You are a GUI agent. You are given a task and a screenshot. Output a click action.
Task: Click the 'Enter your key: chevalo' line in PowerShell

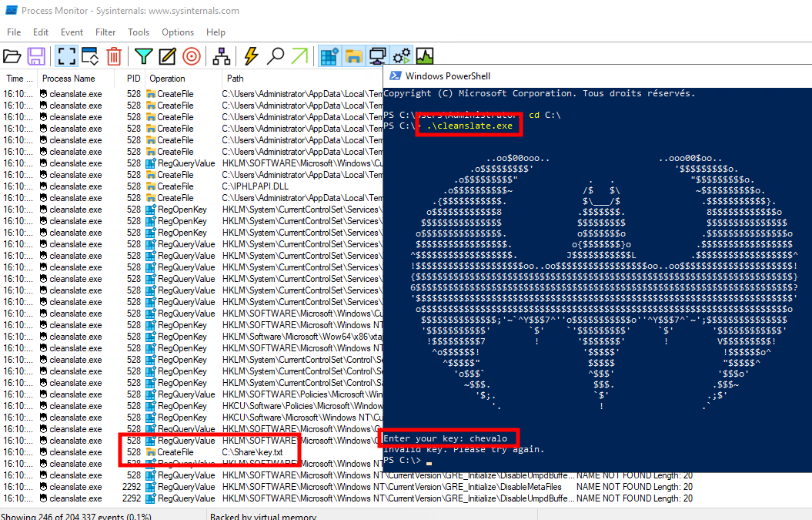(445, 438)
